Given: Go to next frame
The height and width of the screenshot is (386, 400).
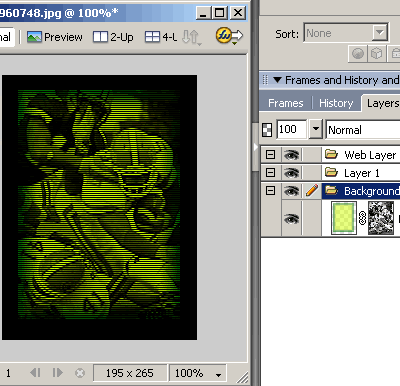Looking at the screenshot, I should click(57, 373).
